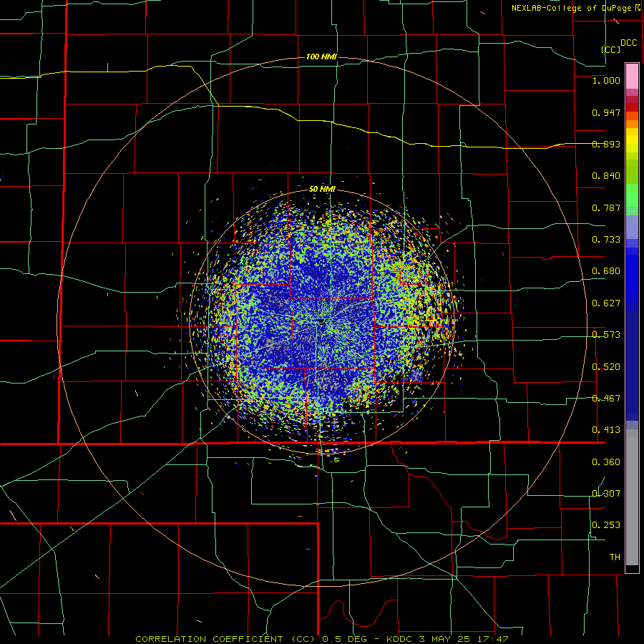
Task: Click the 1.000 value on the color scale
Action: pyautogui.click(x=606, y=80)
